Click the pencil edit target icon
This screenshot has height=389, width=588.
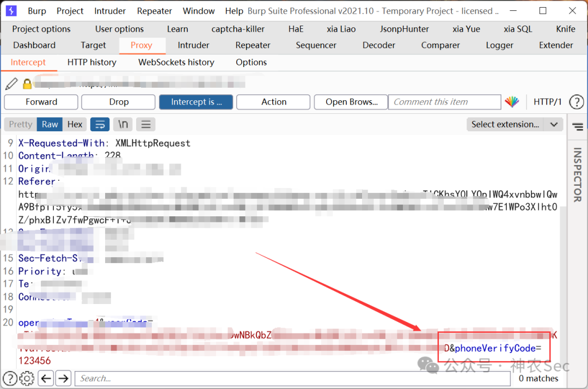click(11, 83)
